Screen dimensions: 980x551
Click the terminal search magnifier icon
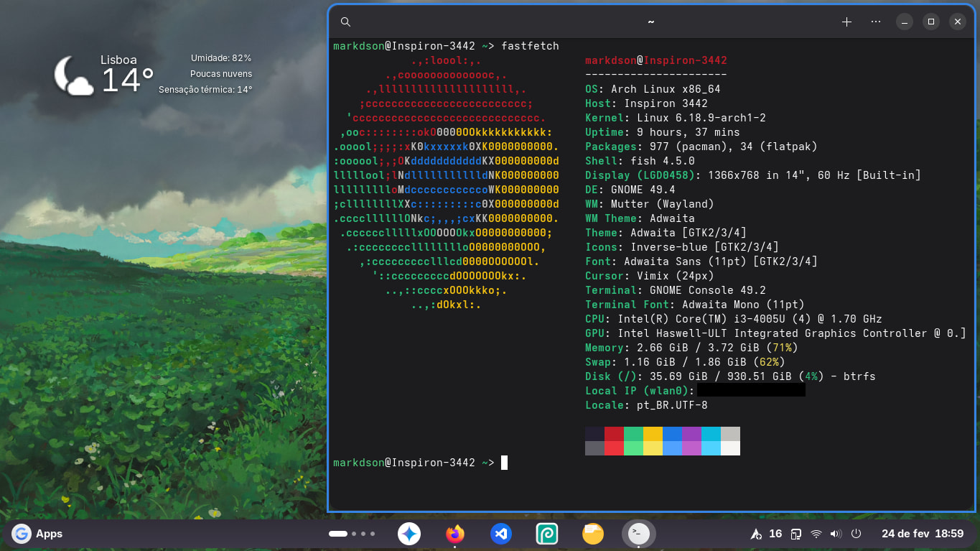pos(345,22)
